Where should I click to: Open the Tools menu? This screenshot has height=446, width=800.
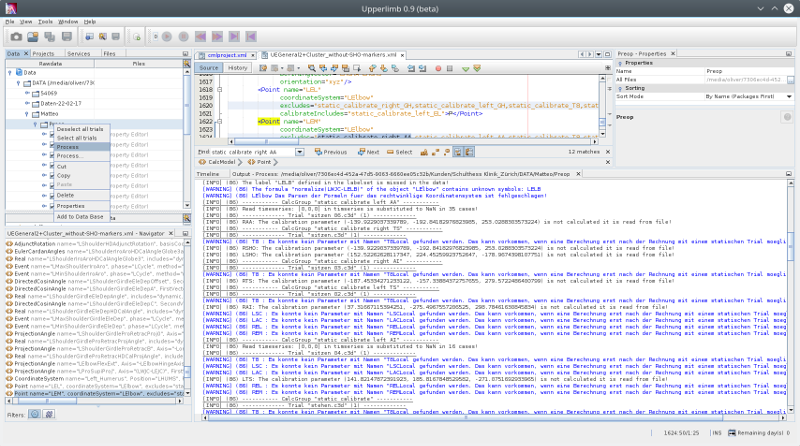click(45, 20)
